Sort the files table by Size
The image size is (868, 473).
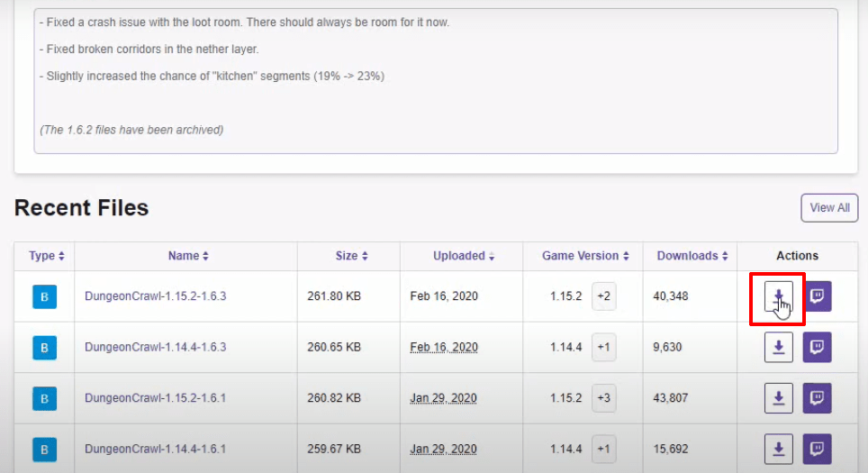point(351,256)
